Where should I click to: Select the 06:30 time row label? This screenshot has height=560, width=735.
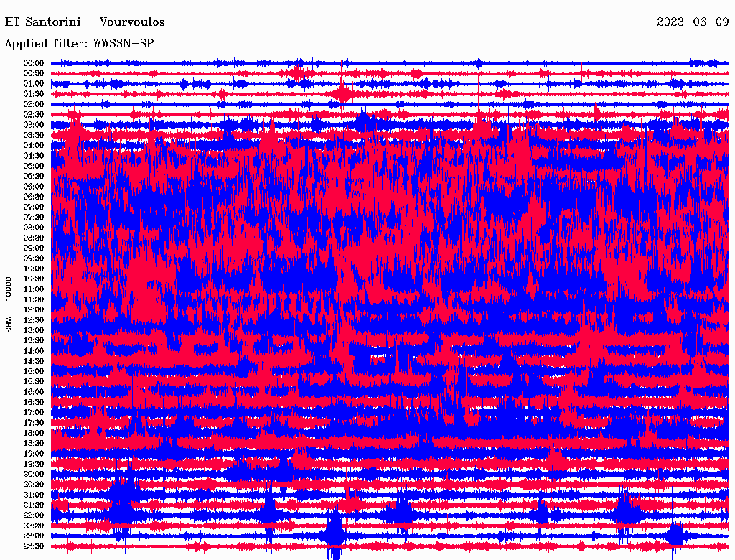34,197
